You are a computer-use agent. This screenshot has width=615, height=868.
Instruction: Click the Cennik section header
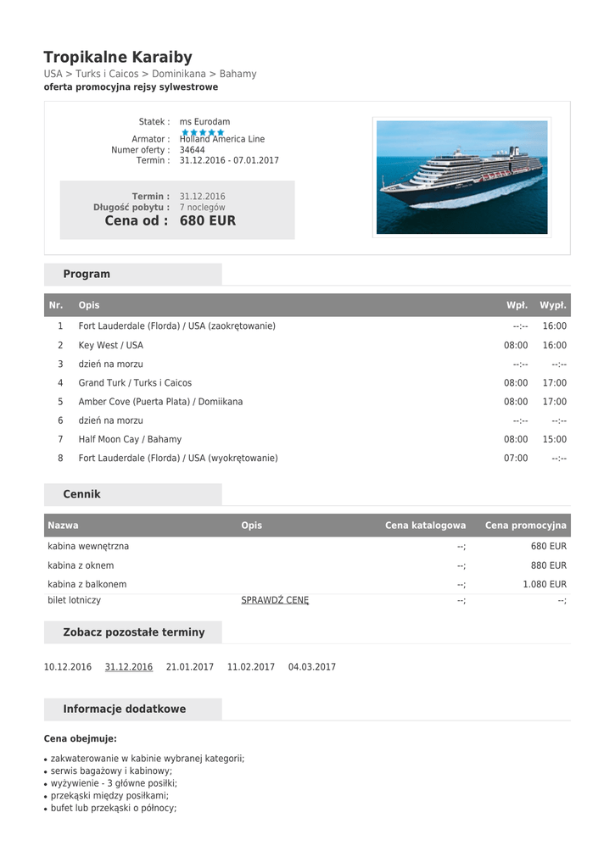(x=81, y=494)
